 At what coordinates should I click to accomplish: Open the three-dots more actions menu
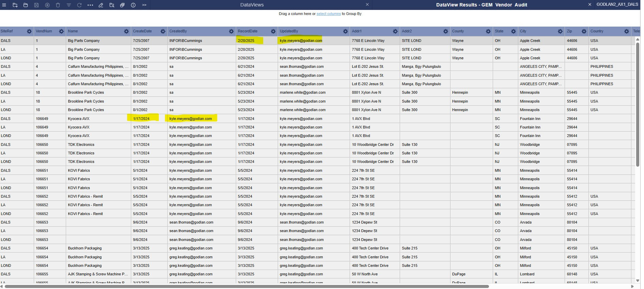coord(90,5)
